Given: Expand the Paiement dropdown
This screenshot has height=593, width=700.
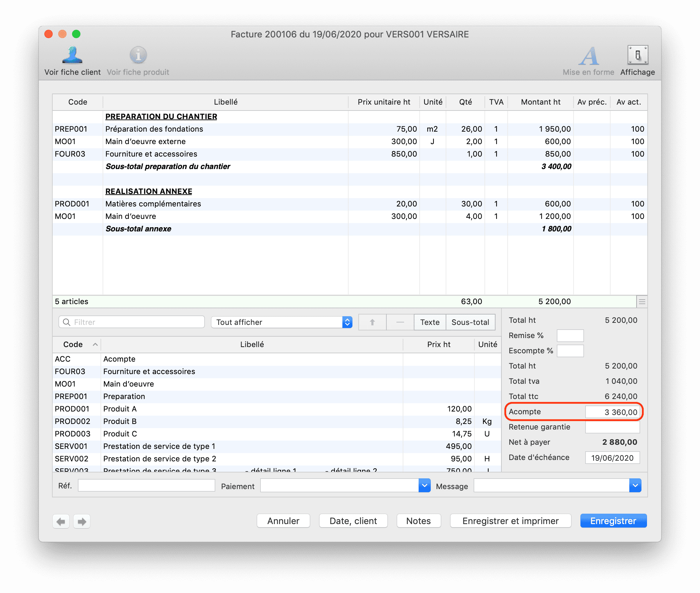Looking at the screenshot, I should pyautogui.click(x=424, y=486).
